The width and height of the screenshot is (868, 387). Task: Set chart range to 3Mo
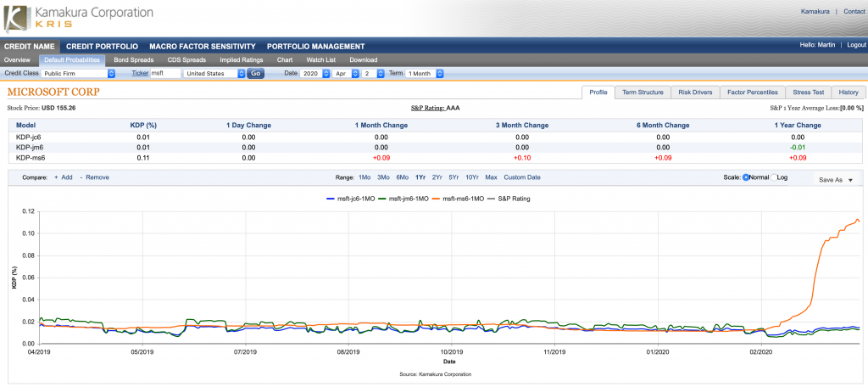point(383,177)
